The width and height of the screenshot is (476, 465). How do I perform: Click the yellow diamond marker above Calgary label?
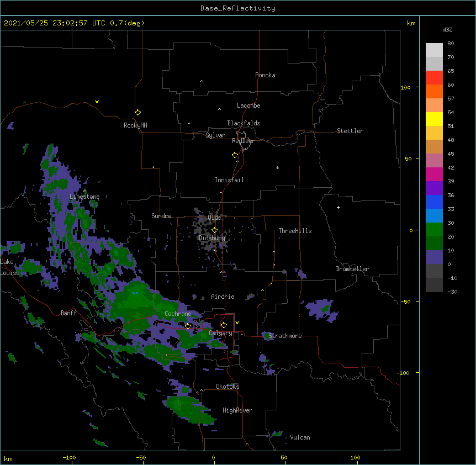click(x=224, y=325)
